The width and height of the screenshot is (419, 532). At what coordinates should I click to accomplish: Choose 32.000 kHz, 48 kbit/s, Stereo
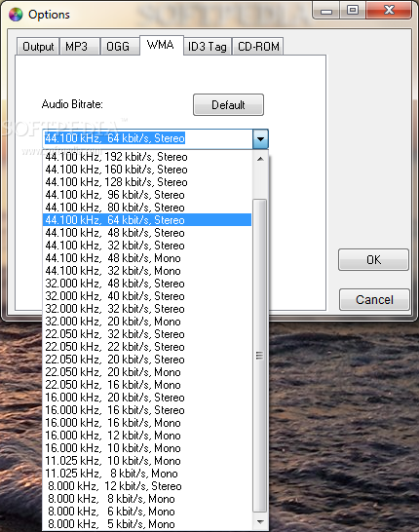tap(147, 284)
